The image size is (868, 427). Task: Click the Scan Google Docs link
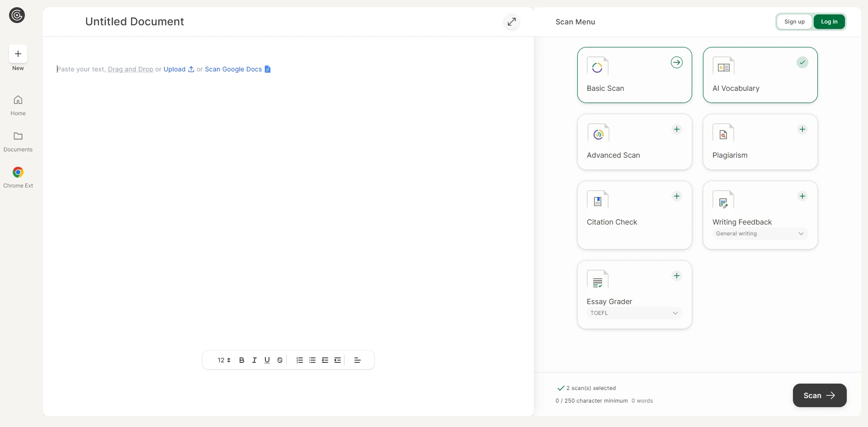click(233, 69)
